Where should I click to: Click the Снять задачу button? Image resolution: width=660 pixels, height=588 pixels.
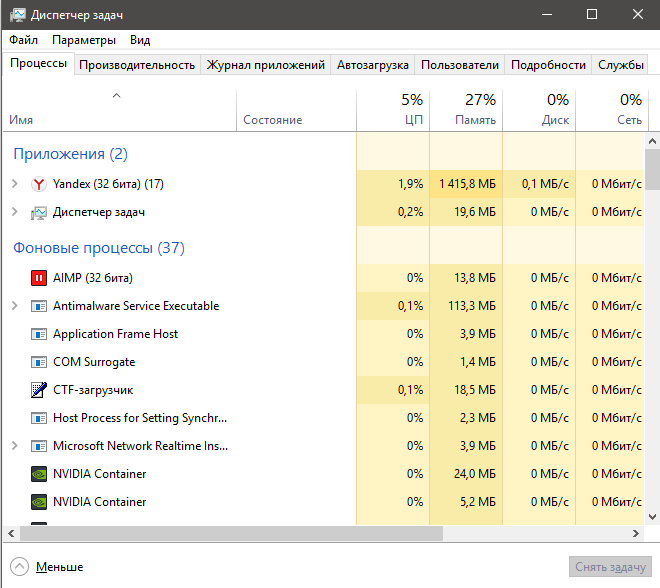coord(610,567)
